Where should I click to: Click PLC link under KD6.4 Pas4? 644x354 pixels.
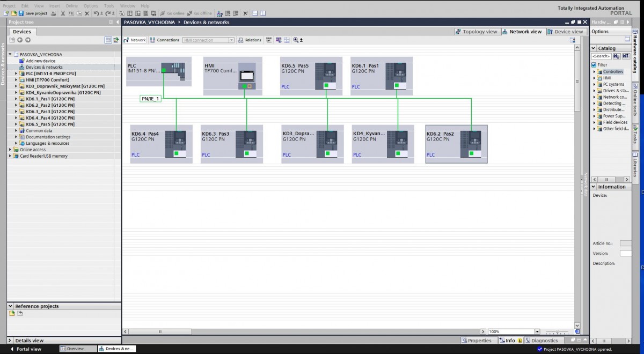click(x=135, y=154)
